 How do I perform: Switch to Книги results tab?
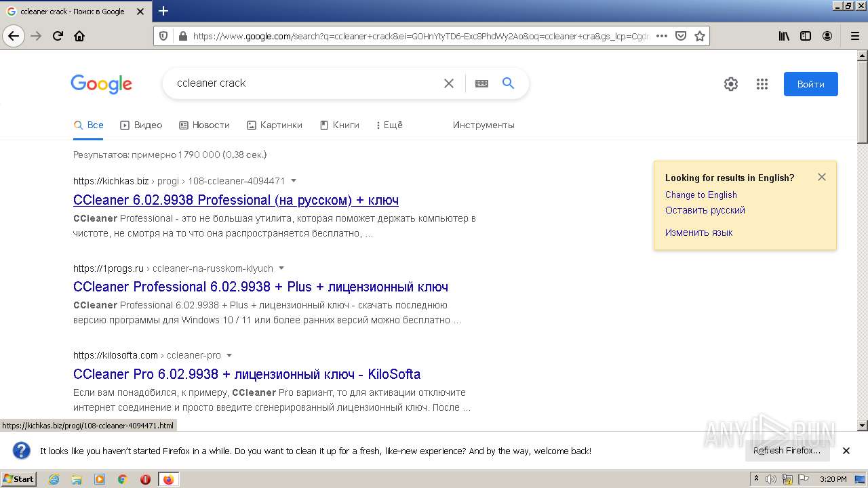[x=339, y=125]
